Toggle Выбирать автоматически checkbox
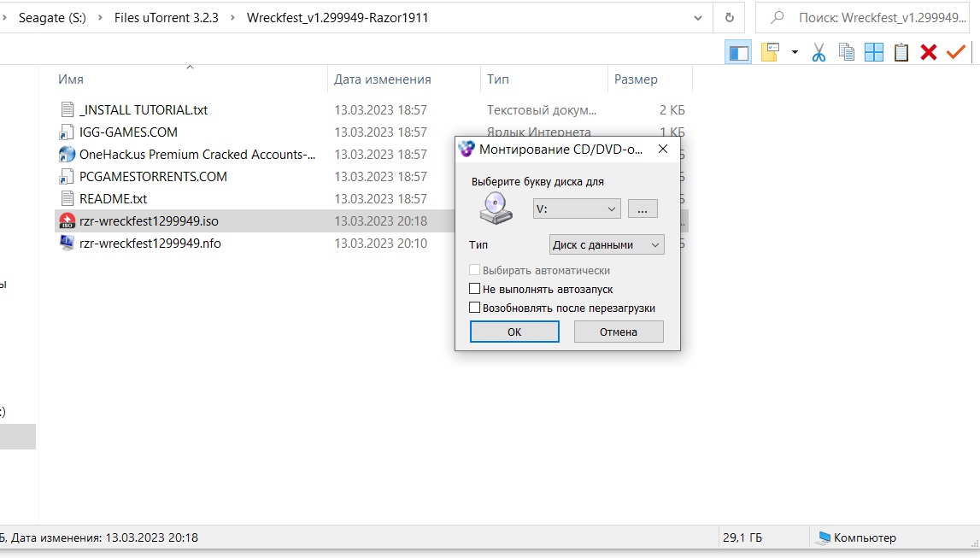The image size is (980, 558). coord(474,270)
